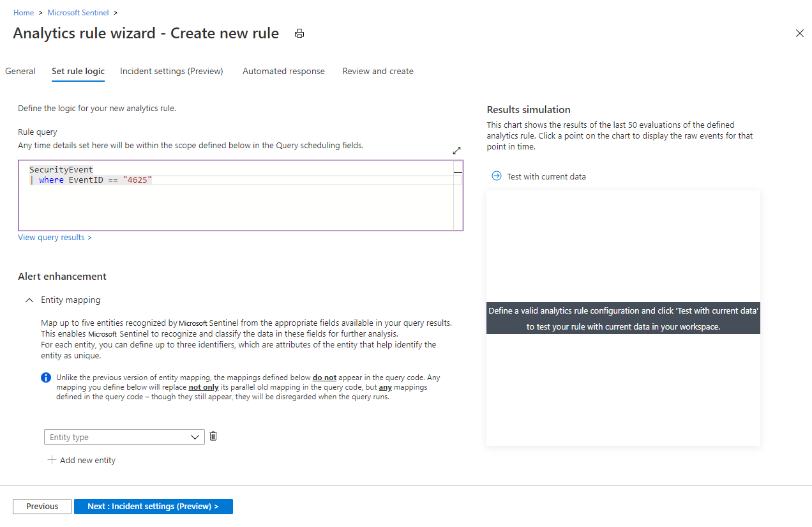Select the Set rule logic tab
812x527 pixels.
[x=78, y=72]
